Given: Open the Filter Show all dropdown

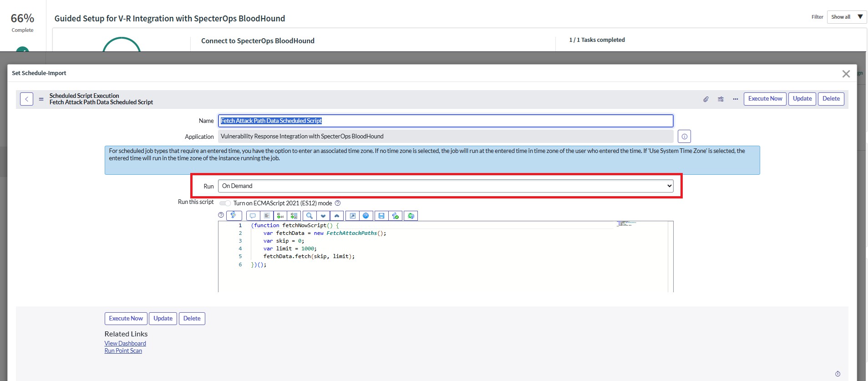Looking at the screenshot, I should 847,17.
